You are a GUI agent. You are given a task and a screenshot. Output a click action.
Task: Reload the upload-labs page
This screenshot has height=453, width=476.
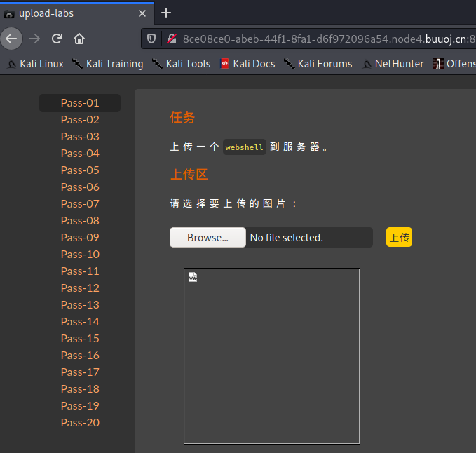click(57, 39)
